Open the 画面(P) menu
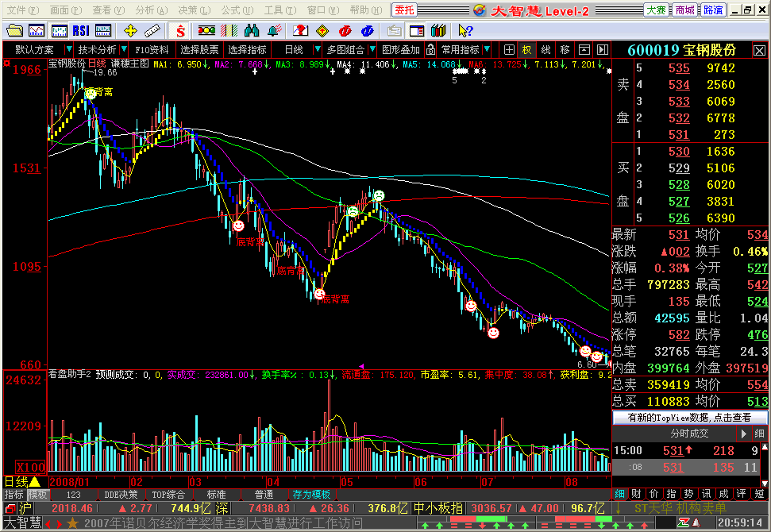 click(x=65, y=10)
